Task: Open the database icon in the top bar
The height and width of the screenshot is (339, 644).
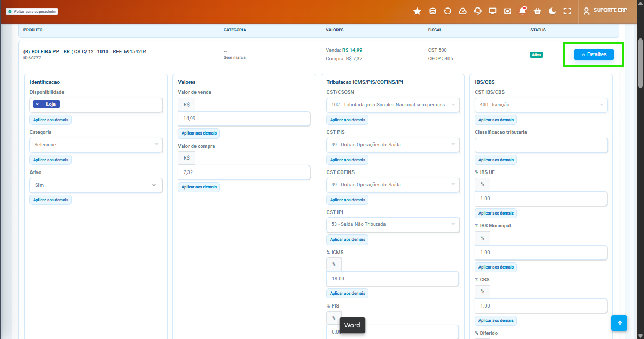Action: 433,11
